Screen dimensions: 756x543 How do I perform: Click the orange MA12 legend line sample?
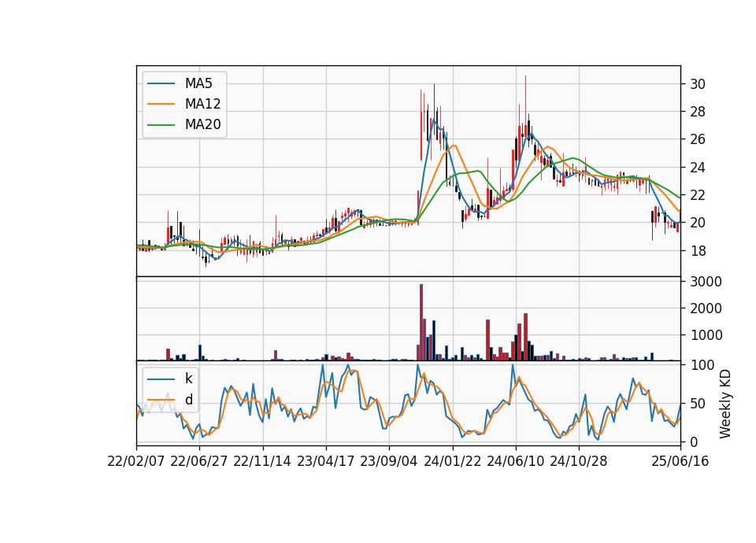161,104
